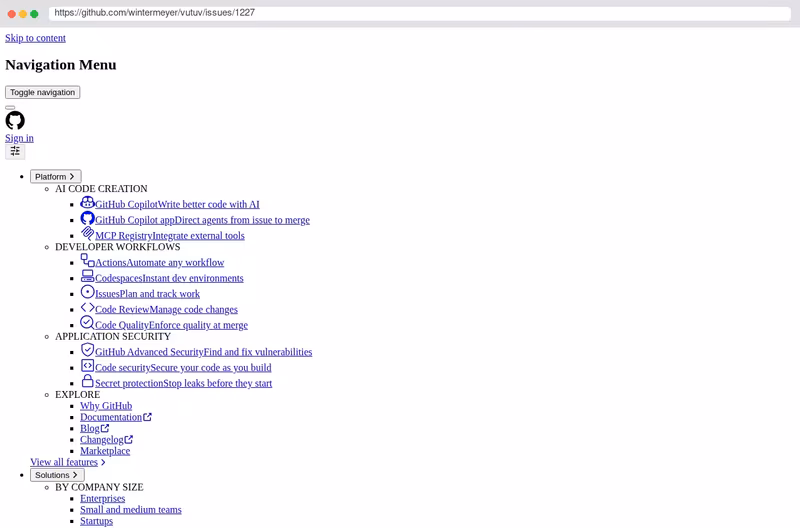
Task: Click external link icon next to Blog
Action: click(x=105, y=428)
